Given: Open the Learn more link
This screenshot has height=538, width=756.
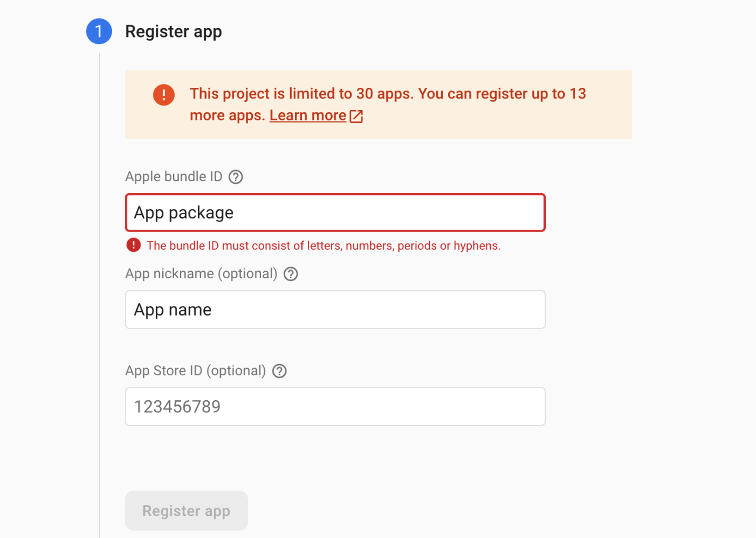Looking at the screenshot, I should coord(308,115).
